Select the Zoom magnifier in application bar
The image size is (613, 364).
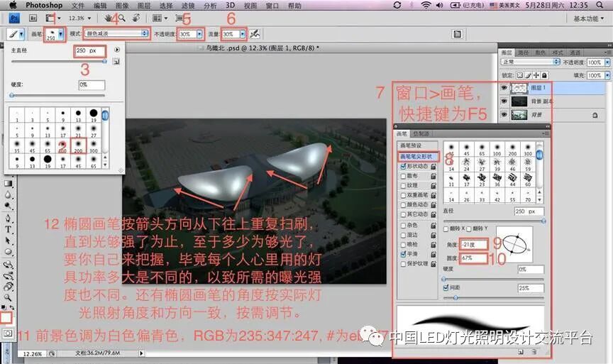pyautogui.click(x=122, y=18)
